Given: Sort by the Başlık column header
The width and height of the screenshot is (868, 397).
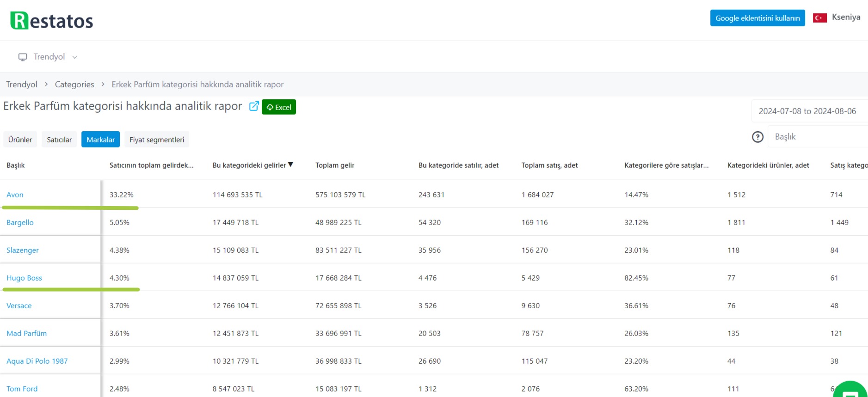Looking at the screenshot, I should (16, 165).
